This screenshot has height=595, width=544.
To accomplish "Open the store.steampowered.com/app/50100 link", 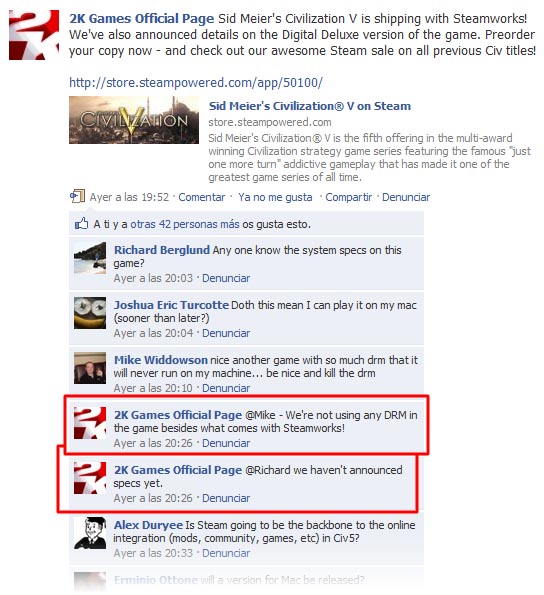I will pyautogui.click(x=196, y=82).
